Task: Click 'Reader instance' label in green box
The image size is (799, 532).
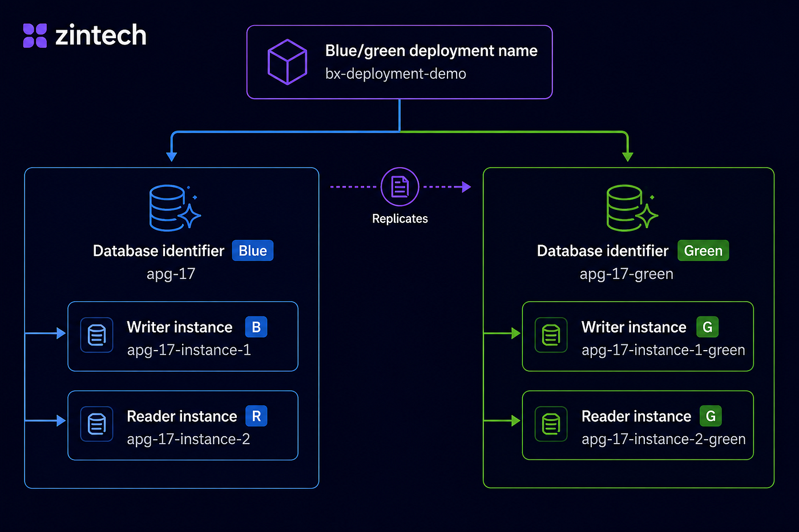Action: (636, 416)
